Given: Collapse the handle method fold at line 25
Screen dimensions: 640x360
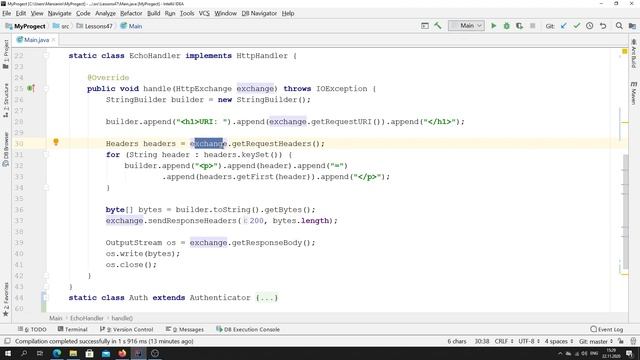Looking at the screenshot, I should (46, 89).
